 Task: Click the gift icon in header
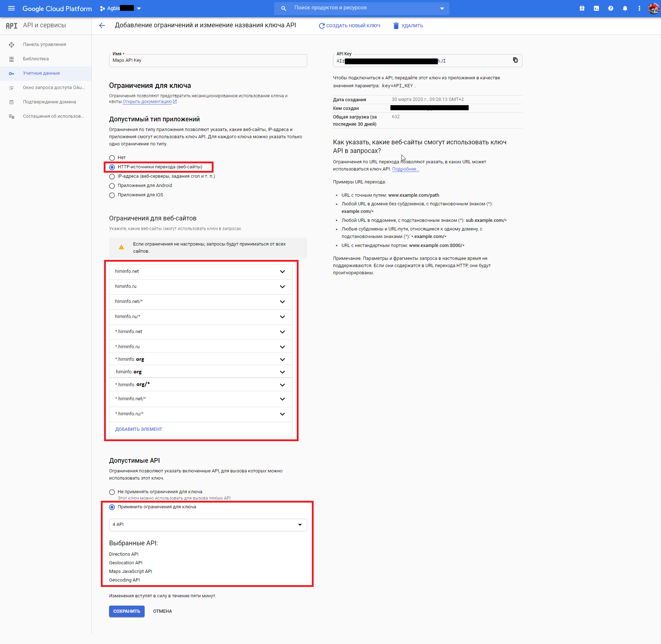(582, 8)
